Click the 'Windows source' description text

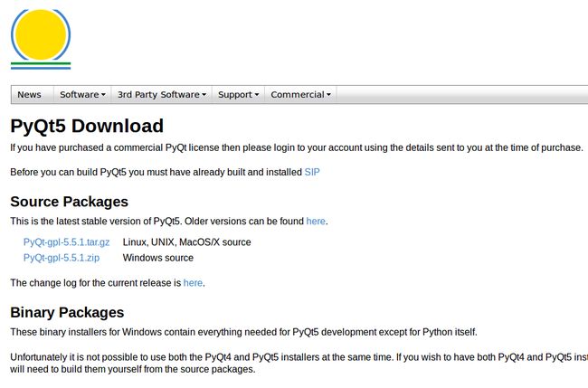tap(158, 258)
